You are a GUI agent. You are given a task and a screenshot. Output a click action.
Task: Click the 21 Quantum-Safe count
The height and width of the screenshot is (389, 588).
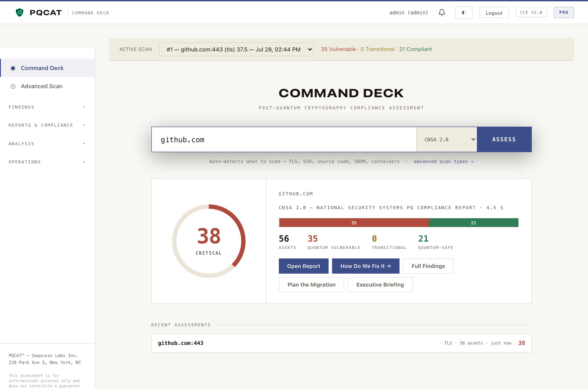click(x=435, y=242)
